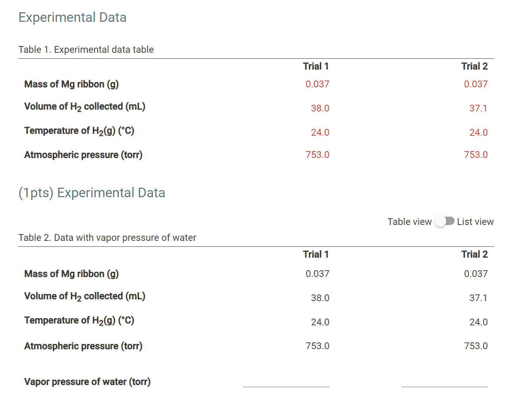Select the Trial 1 column header in Table 1
The width and height of the screenshot is (532, 394).
click(316, 66)
